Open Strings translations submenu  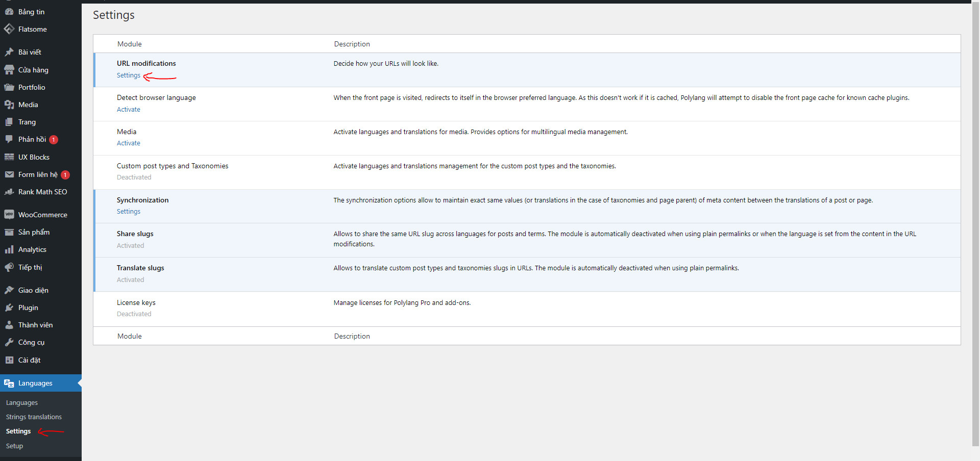click(34, 417)
